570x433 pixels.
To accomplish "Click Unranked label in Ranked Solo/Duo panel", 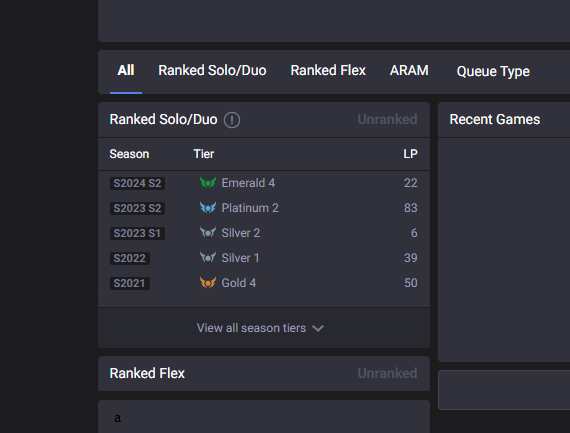I will (x=388, y=120).
